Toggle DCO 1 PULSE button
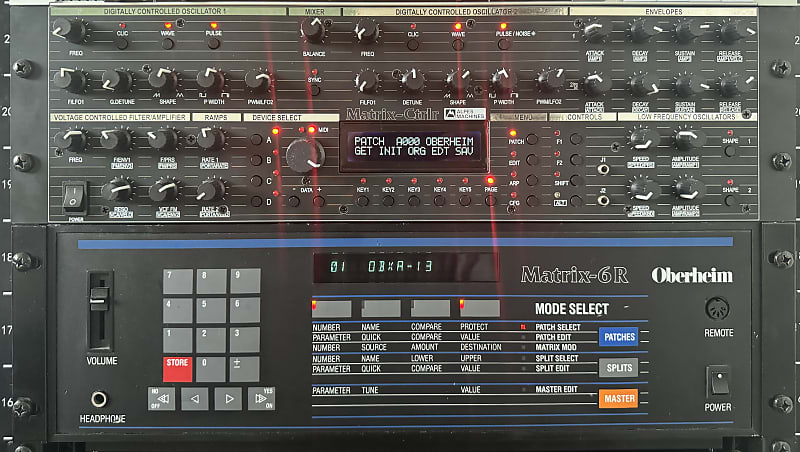The height and width of the screenshot is (452, 800). [213, 44]
